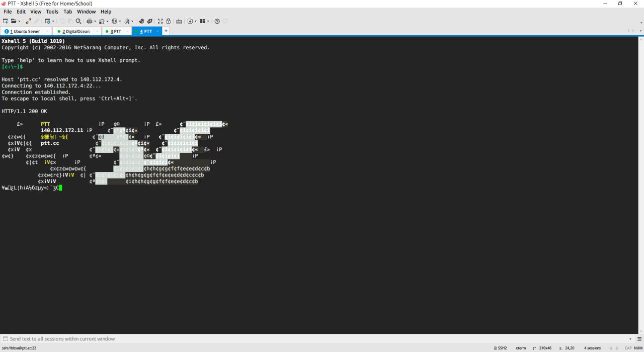Click the New session toolbar icon
The width and height of the screenshot is (644, 352).
pyautogui.click(x=6, y=21)
